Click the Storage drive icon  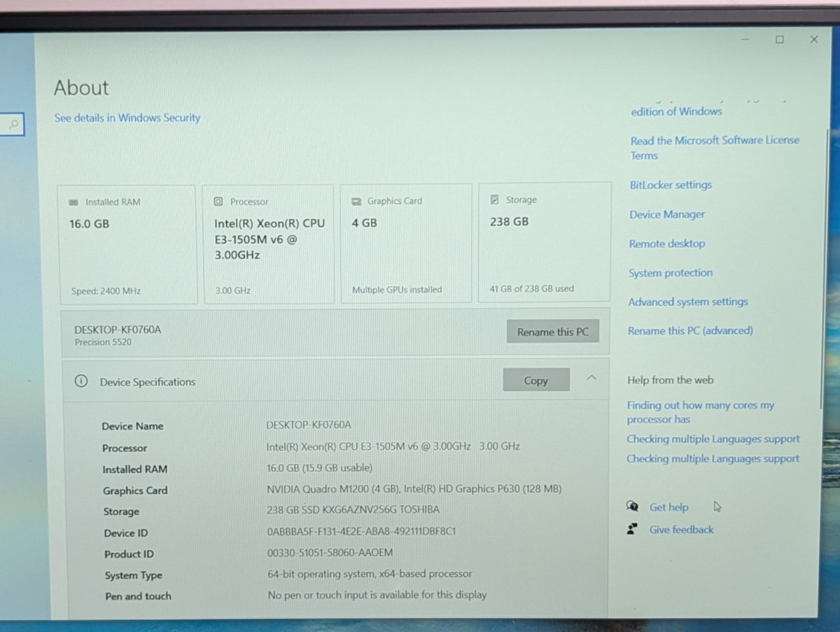(494, 199)
